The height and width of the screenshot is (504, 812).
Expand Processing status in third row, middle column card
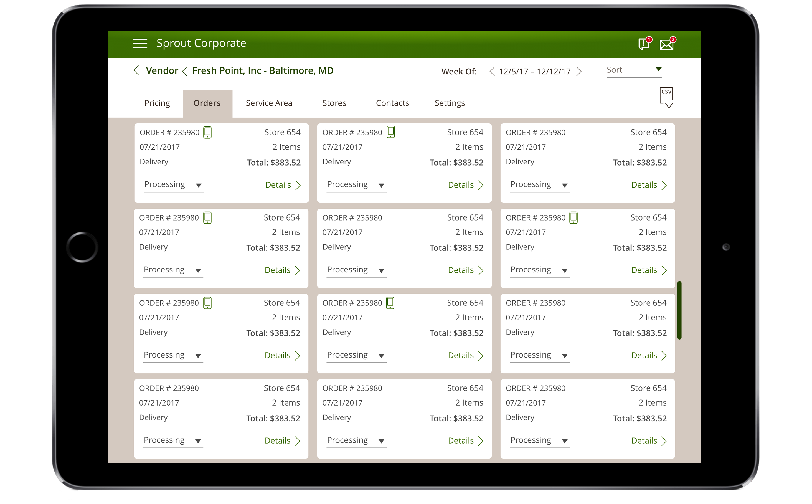click(356, 356)
